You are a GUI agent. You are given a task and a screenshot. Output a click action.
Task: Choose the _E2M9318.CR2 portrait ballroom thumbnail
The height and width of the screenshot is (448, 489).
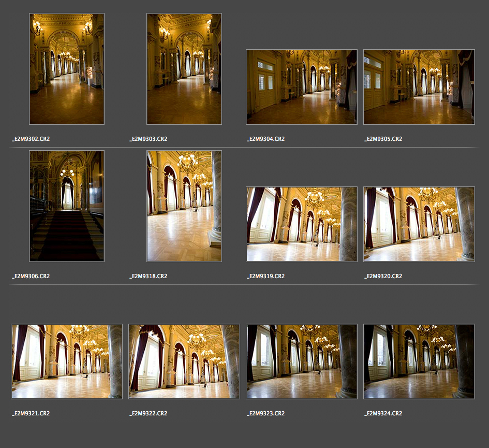[184, 206]
